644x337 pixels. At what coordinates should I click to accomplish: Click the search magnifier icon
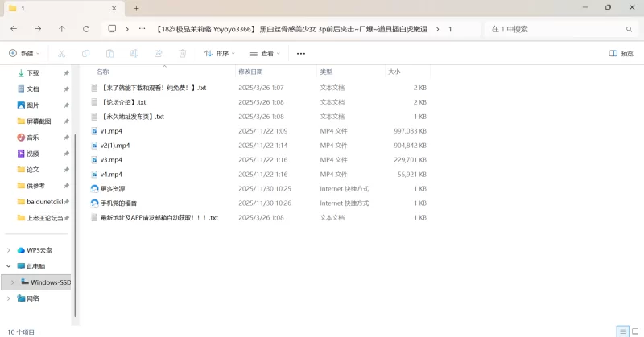click(629, 29)
